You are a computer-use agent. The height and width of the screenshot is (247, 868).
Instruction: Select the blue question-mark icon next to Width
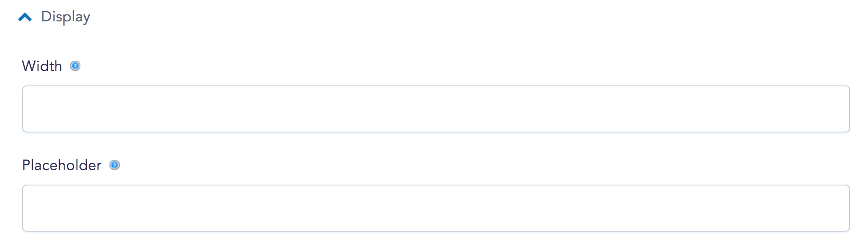coord(75,66)
